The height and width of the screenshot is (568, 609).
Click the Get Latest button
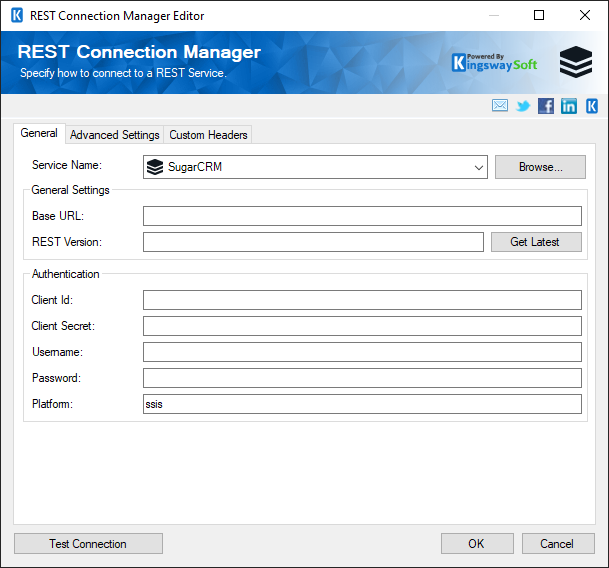tap(536, 242)
